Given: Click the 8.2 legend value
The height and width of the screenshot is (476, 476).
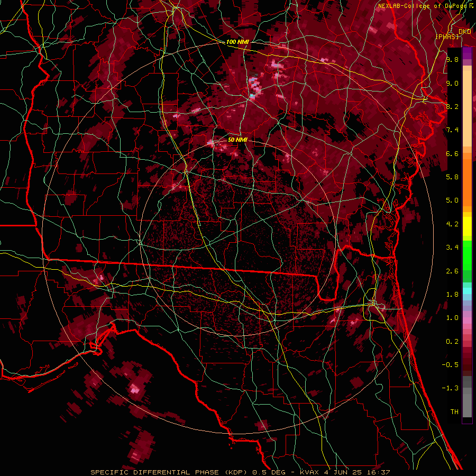Looking at the screenshot, I should [x=452, y=106].
